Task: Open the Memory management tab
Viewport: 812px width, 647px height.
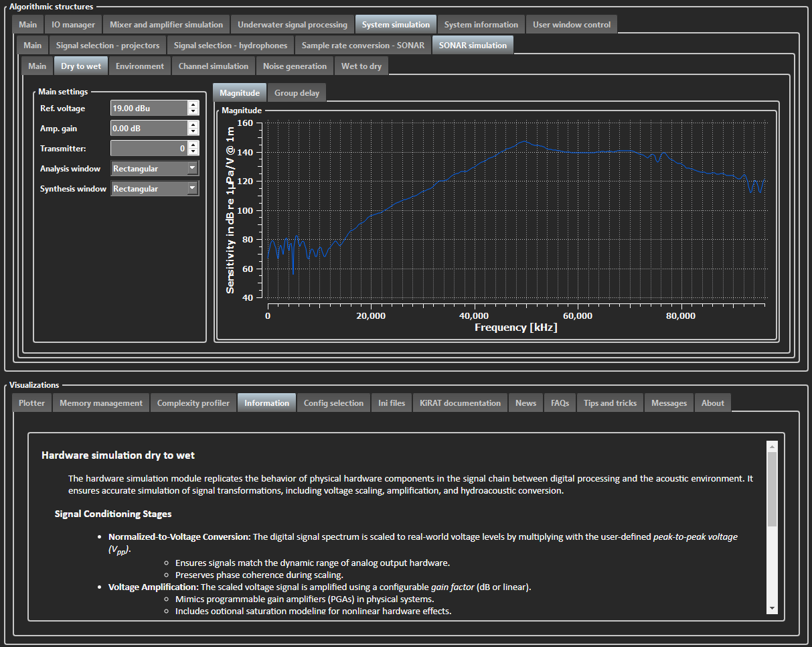Action: tap(101, 403)
